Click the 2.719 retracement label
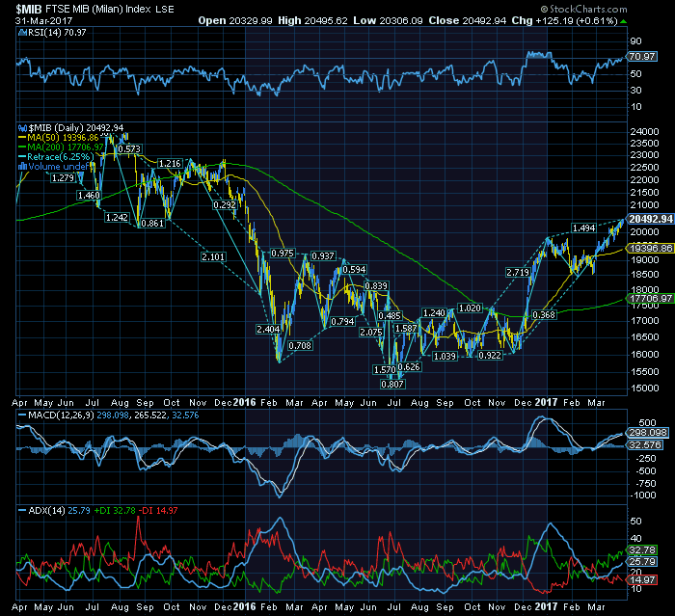This screenshot has height=616, width=675. 518,272
